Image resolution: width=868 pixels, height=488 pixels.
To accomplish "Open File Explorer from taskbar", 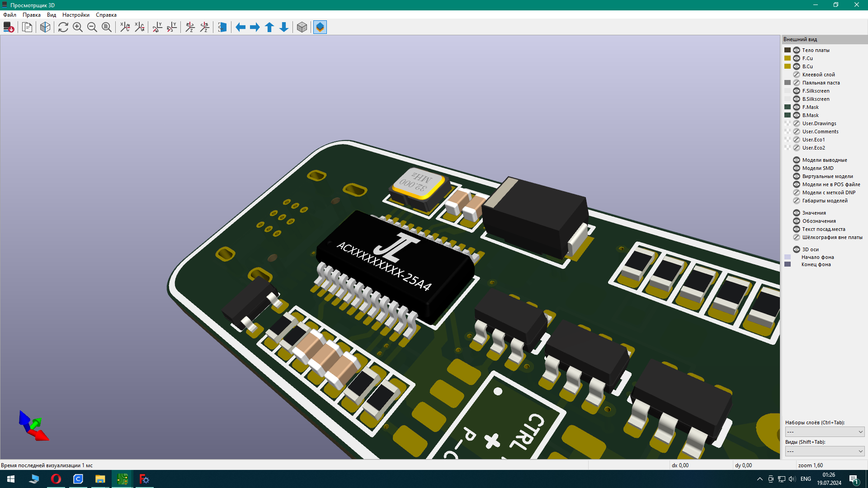I will (100, 479).
